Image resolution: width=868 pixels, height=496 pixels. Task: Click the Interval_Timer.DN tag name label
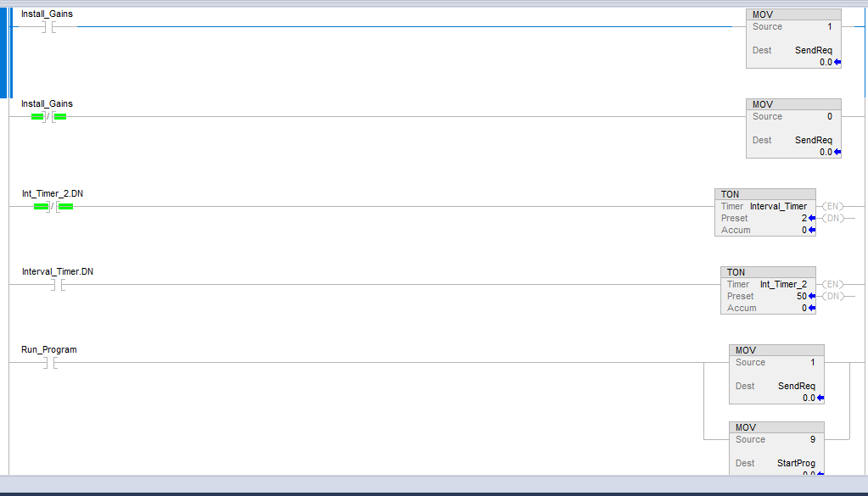point(58,271)
